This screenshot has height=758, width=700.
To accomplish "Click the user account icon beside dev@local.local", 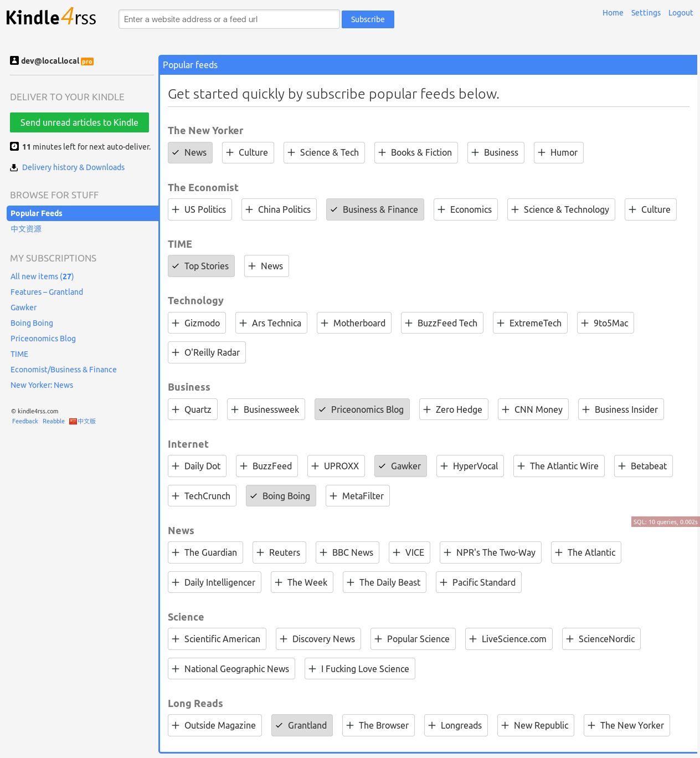I will pos(14,60).
